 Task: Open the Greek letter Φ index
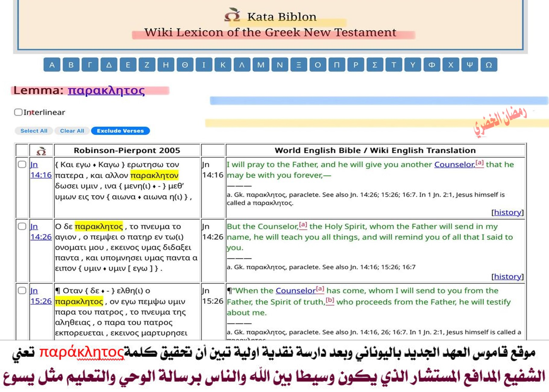point(431,65)
